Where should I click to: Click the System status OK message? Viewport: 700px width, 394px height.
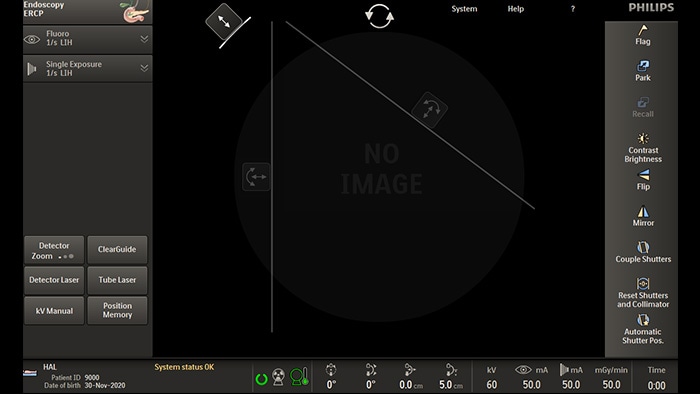[x=184, y=367]
